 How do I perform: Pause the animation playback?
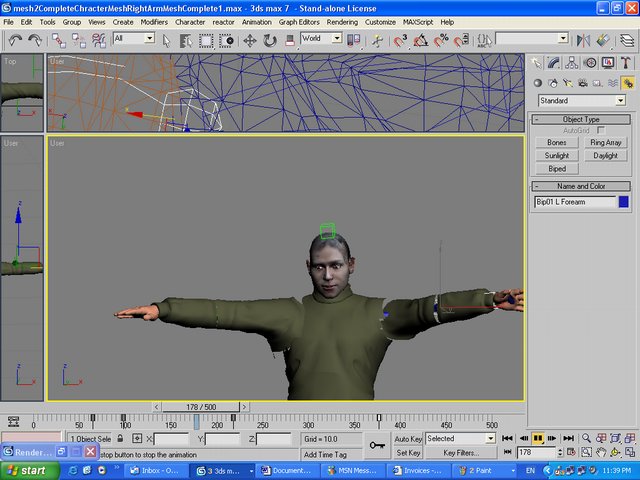coord(537,438)
